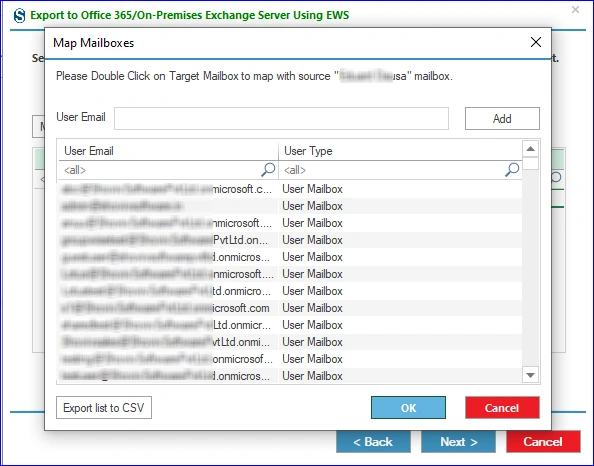Click the User Email <all> filter box
The width and height of the screenshot is (594, 466).
pos(168,170)
